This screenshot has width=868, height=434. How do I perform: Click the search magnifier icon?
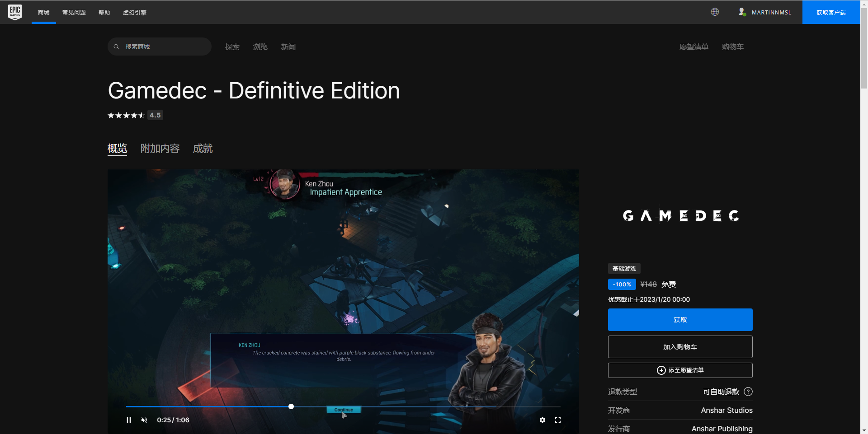116,47
